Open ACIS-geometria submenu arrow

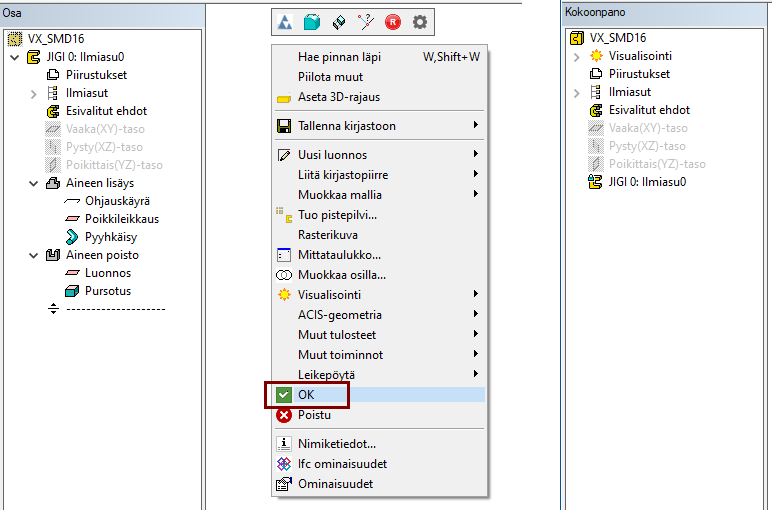tap(476, 314)
